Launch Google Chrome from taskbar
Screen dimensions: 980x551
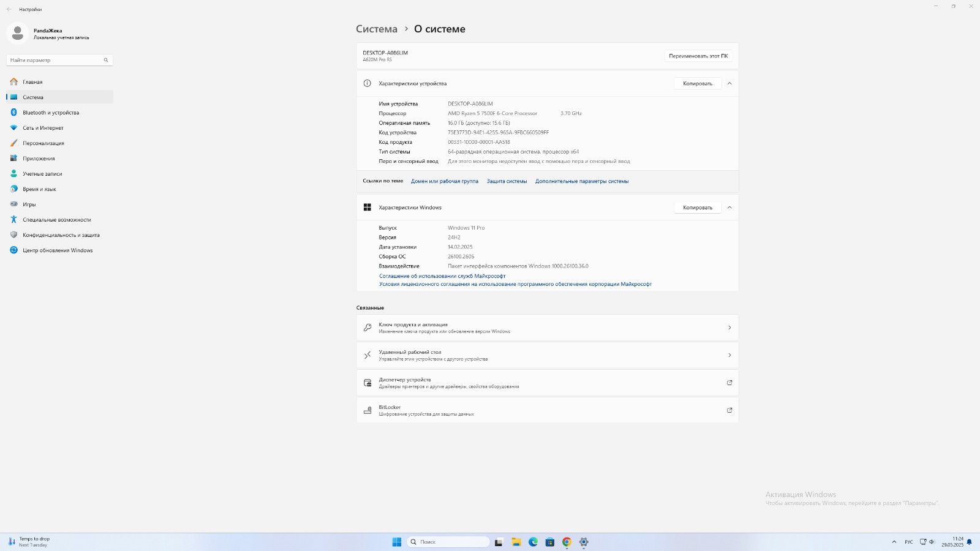pyautogui.click(x=567, y=542)
